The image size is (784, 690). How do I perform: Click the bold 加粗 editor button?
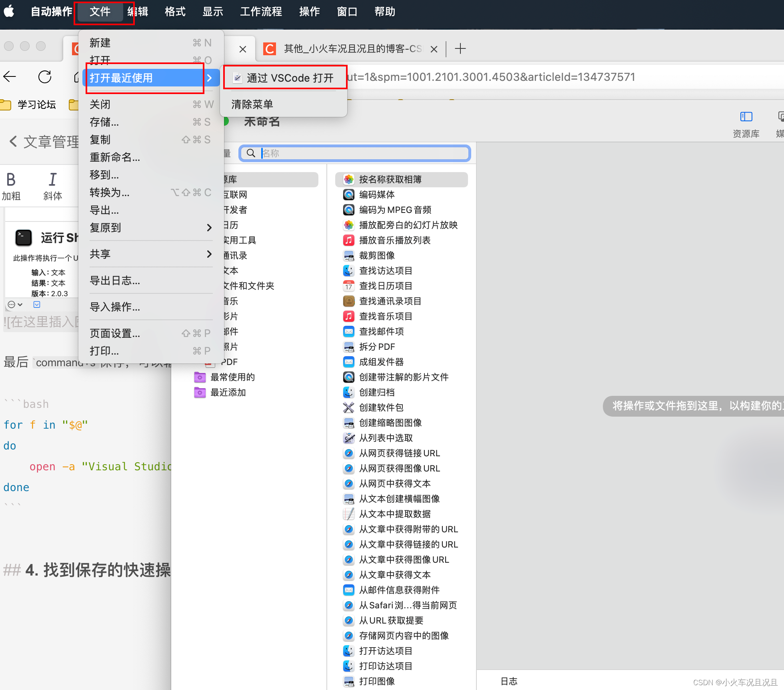click(11, 186)
